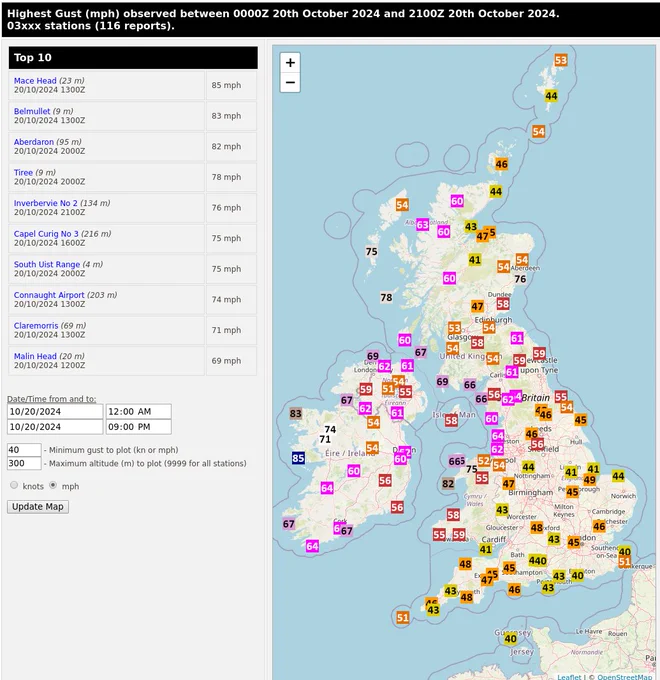Click the 85 mph marker on Ireland's west coast
The width and height of the screenshot is (660, 680).
[x=298, y=458]
